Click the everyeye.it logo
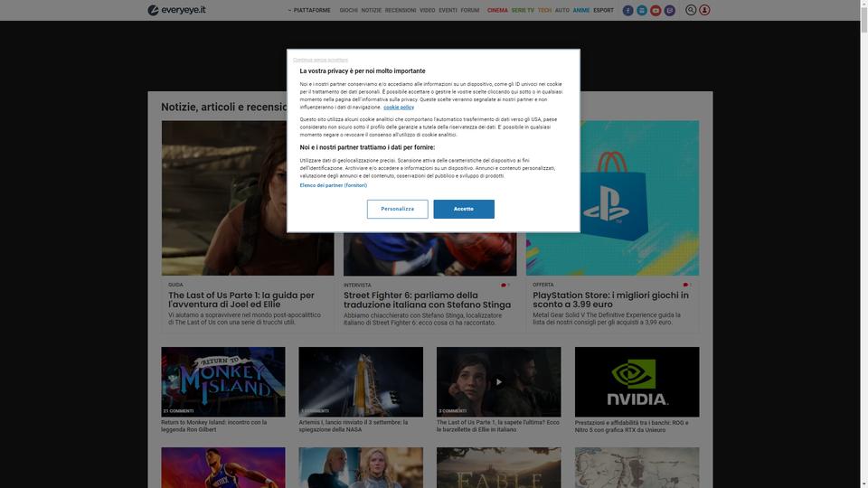868x488 pixels. click(176, 10)
